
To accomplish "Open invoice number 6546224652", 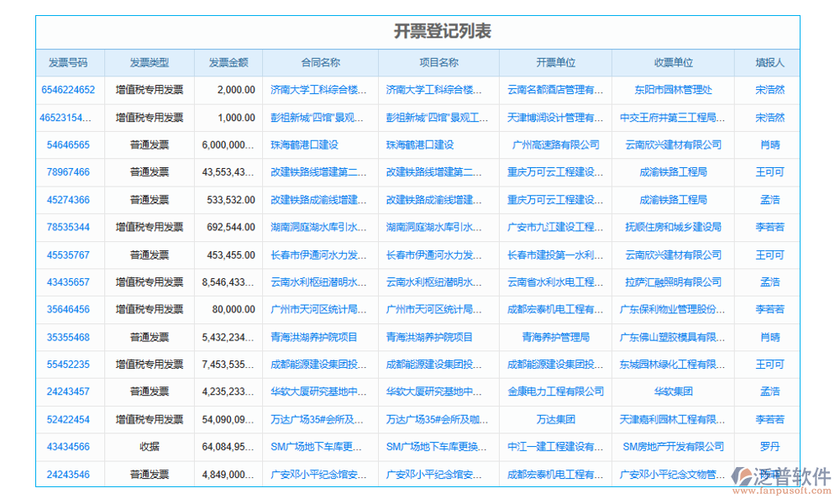I will pos(67,90).
